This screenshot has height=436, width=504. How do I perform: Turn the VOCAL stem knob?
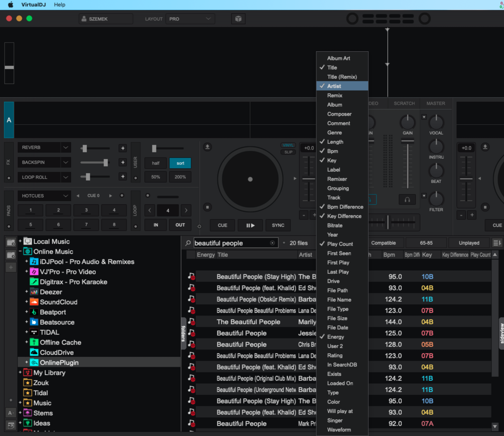(436, 122)
